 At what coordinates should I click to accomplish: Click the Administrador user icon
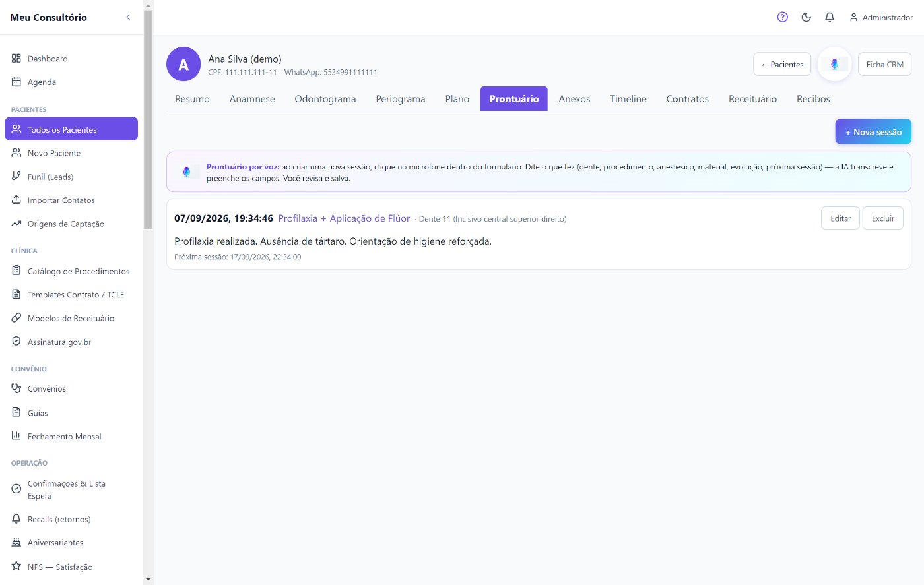click(x=853, y=18)
